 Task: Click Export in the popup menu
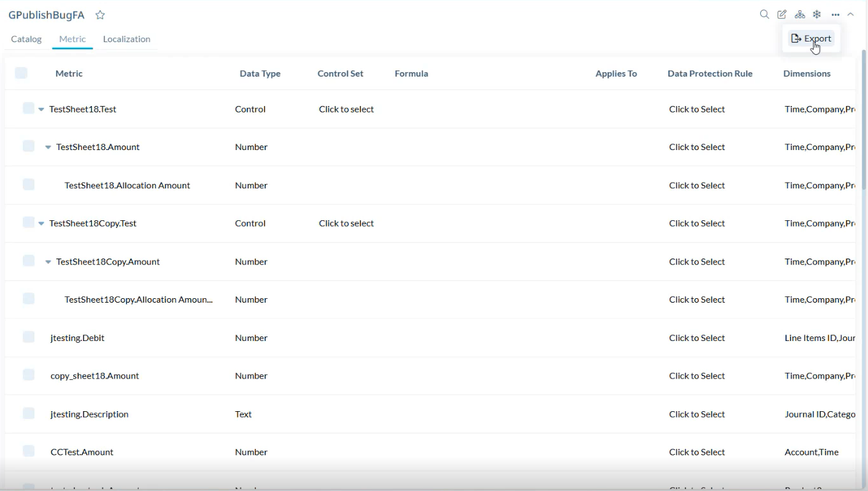click(x=811, y=38)
